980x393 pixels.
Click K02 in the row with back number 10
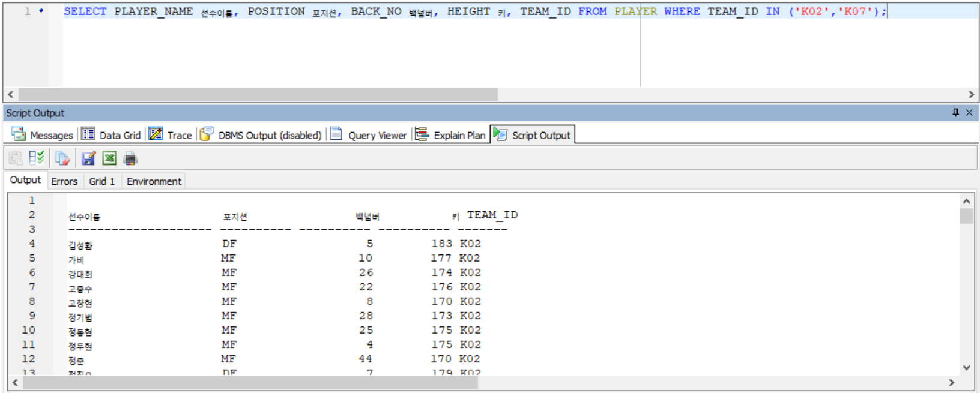470,258
